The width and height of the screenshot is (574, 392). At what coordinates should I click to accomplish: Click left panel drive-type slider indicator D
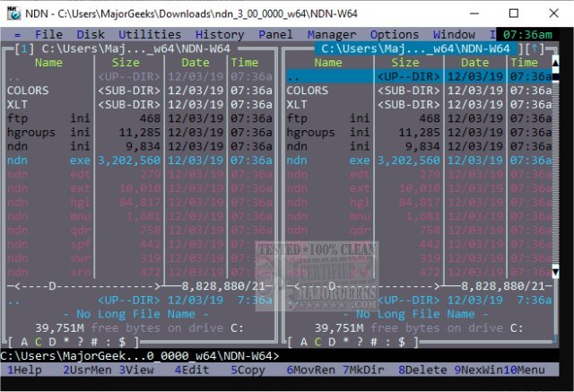(x=52, y=286)
